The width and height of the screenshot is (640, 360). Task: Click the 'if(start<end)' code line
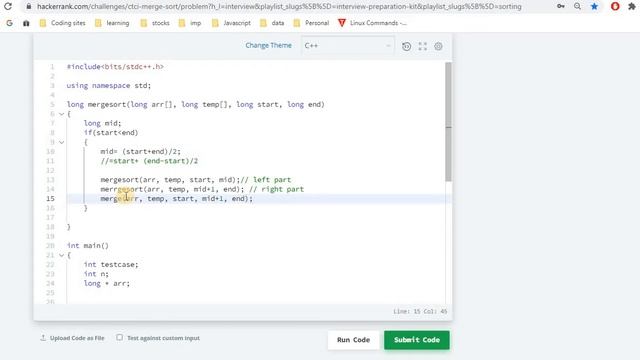pos(111,133)
